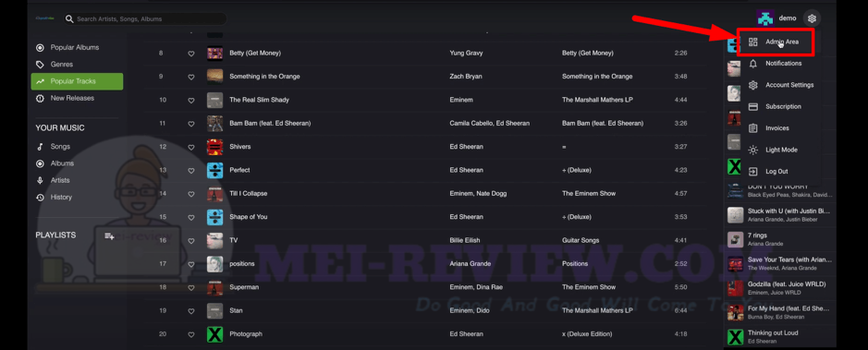The height and width of the screenshot is (350, 868).
Task: Click the Notifications bell icon
Action: point(752,64)
